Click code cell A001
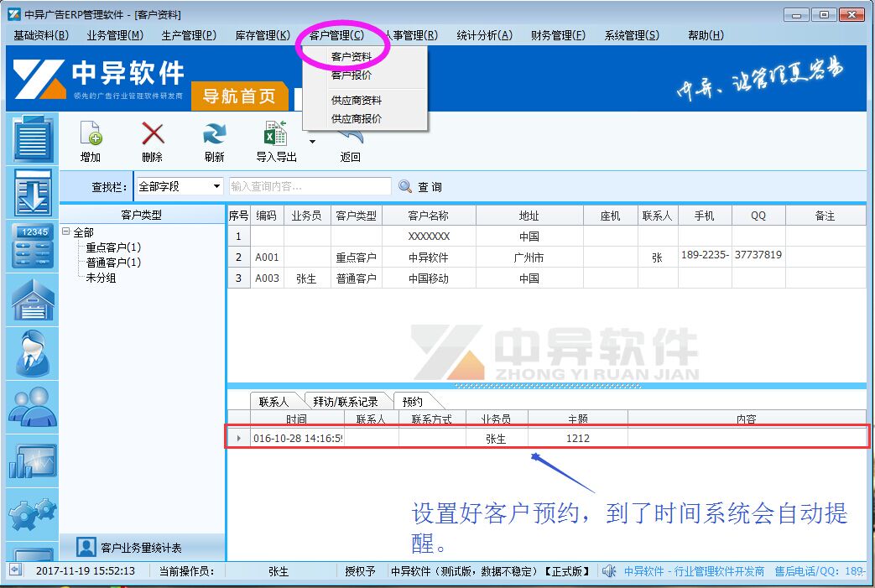 (x=267, y=258)
